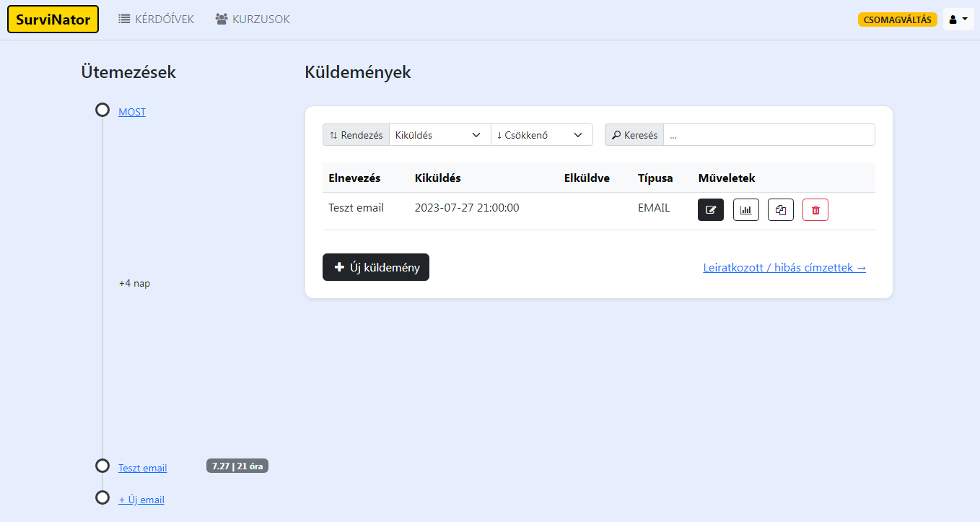Open Leiratkozott / hibás címzettek link
Image resolution: width=980 pixels, height=522 pixels.
click(784, 268)
